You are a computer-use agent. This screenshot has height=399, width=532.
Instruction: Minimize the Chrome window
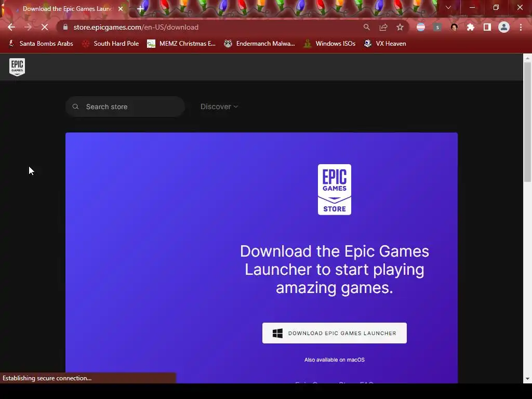472,7
